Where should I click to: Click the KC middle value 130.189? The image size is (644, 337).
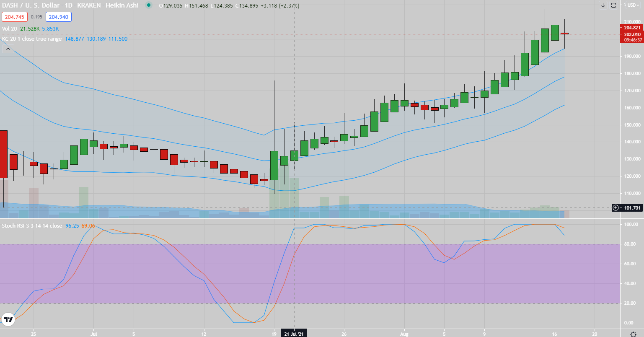click(x=96, y=39)
